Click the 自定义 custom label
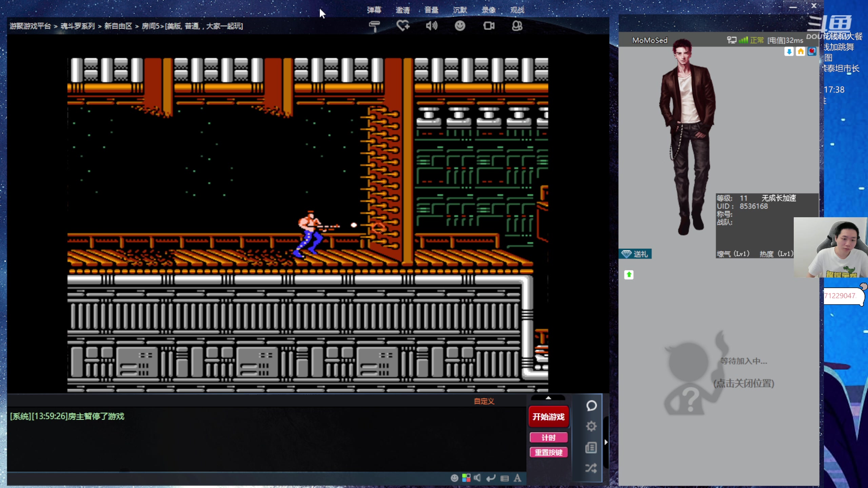Viewport: 868px width, 488px height. (484, 401)
